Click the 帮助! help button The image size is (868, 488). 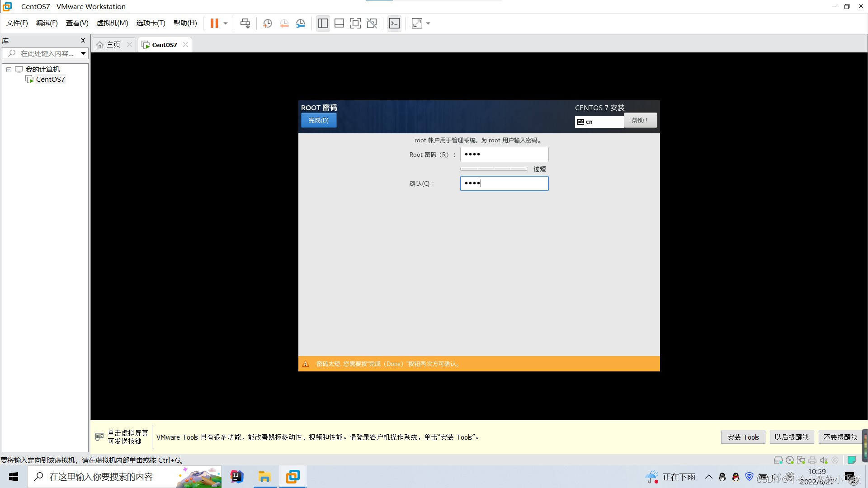click(640, 120)
